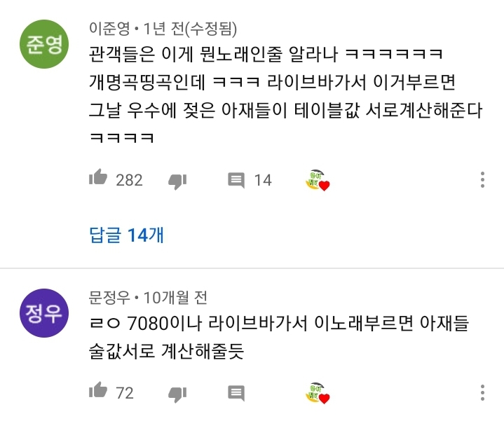Viewport: 504px width, 421px height.
Task: Open 준영 green profile avatar
Action: click(x=44, y=44)
